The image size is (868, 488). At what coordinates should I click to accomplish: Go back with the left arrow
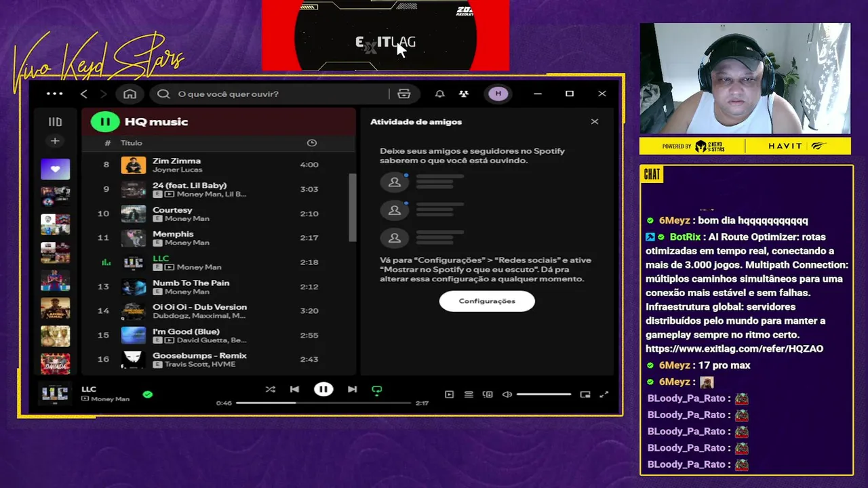pos(84,94)
